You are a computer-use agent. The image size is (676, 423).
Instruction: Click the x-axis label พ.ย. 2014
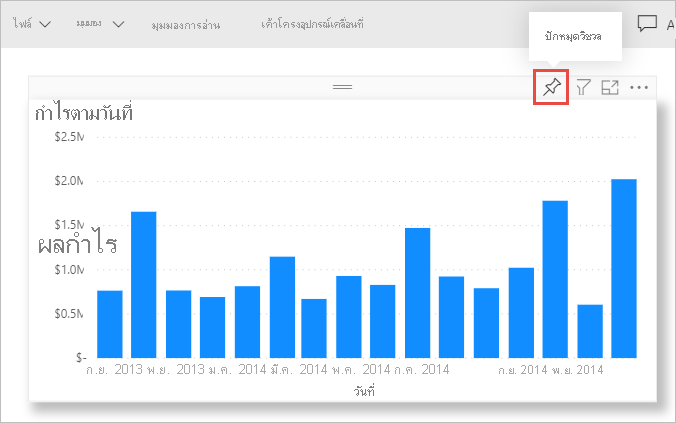pos(577,370)
